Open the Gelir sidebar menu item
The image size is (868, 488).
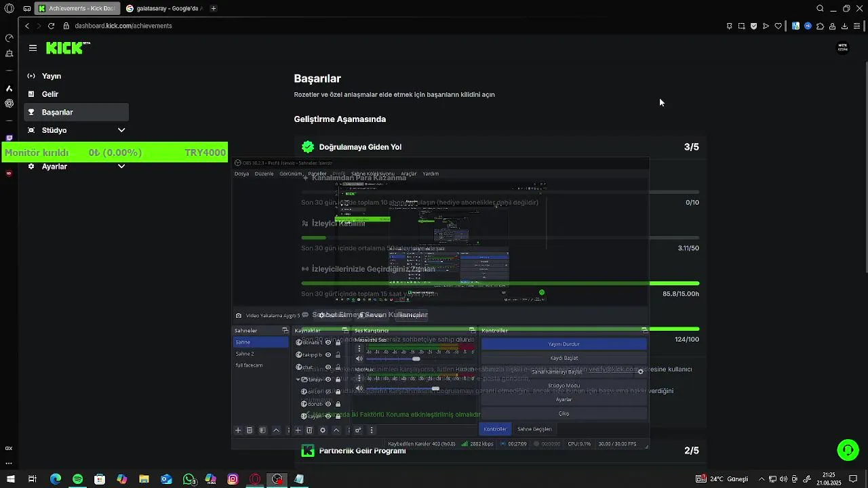76,94
